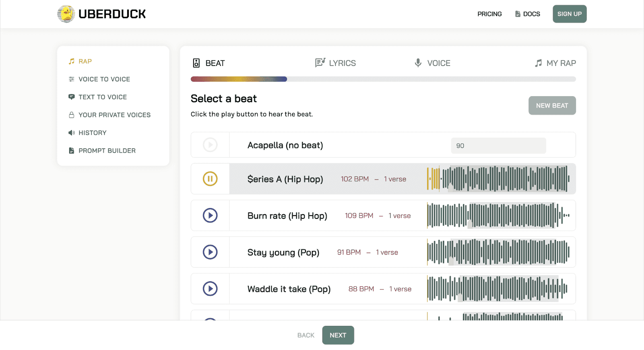Click the step progress bar

pyautogui.click(x=383, y=79)
